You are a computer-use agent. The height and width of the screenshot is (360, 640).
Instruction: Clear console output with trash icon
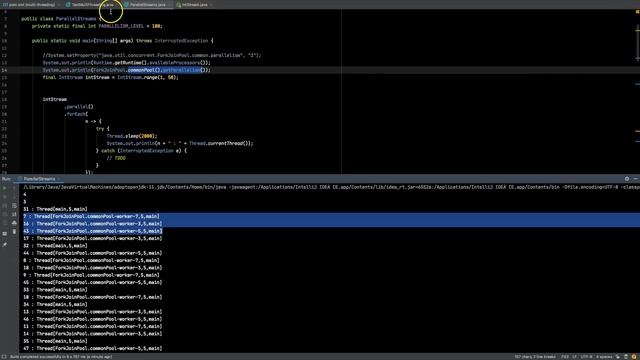pyautogui.click(x=14, y=232)
